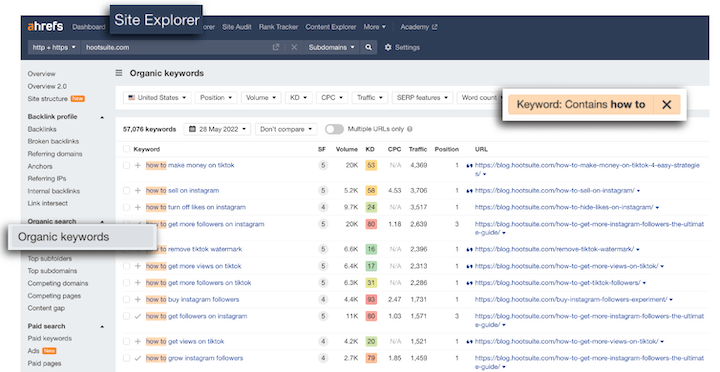Open the CPC filter dropdown
This screenshot has height=372, width=720.
[332, 98]
